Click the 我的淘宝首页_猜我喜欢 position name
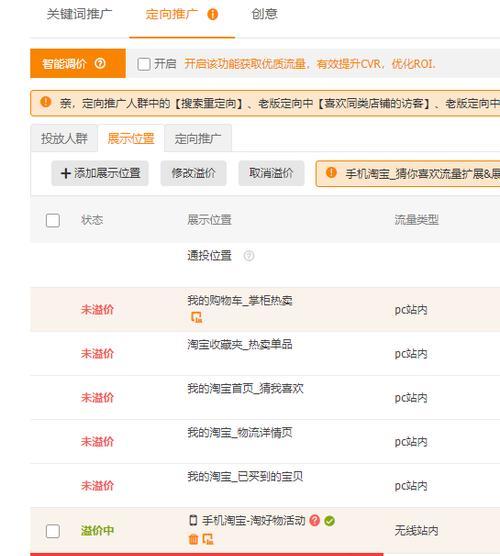Screen dimensions: 500x556 (x=245, y=389)
